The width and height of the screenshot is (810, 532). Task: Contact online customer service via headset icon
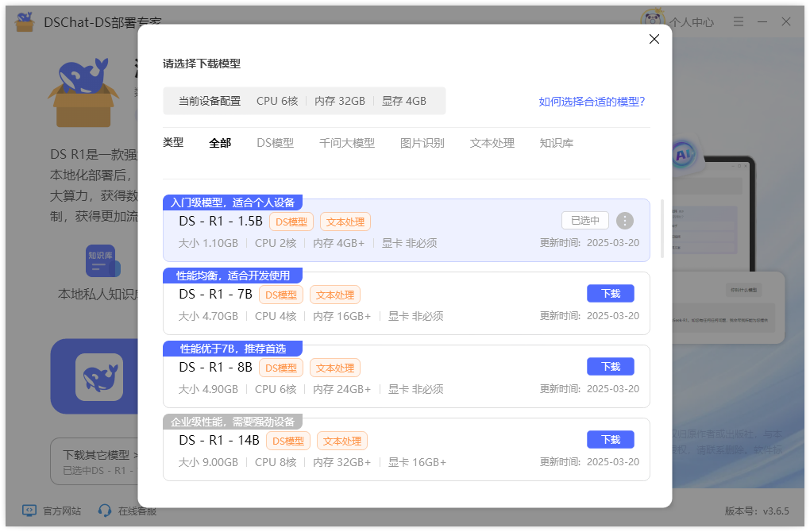(104, 511)
